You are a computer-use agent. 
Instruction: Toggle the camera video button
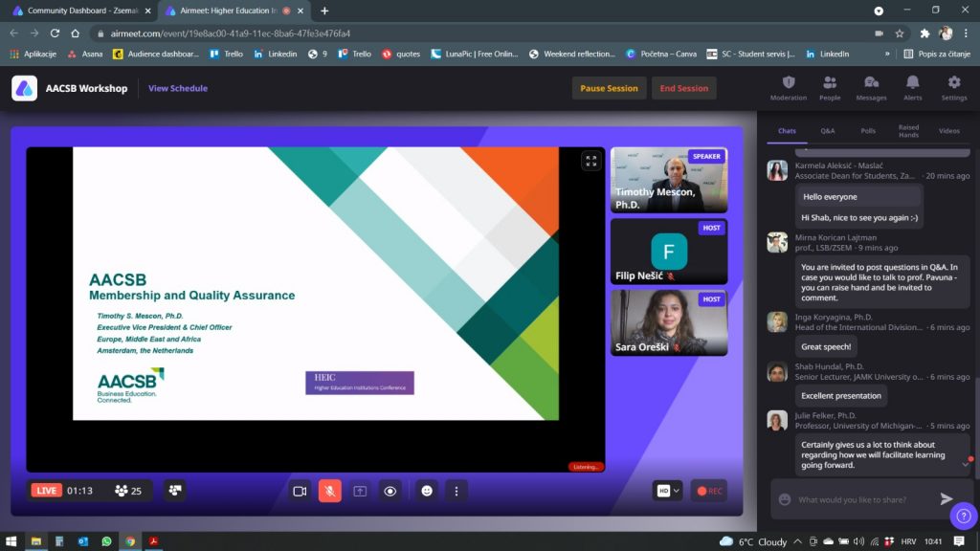click(x=300, y=491)
